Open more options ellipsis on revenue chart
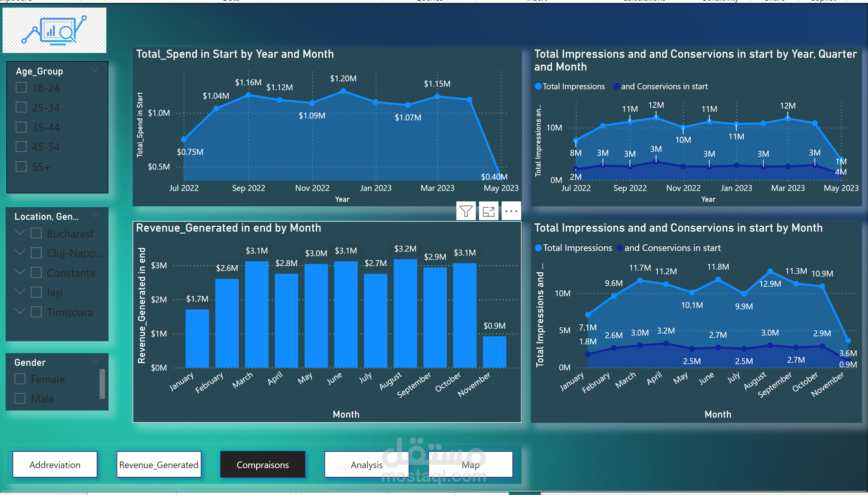This screenshot has width=868, height=495. coord(511,211)
